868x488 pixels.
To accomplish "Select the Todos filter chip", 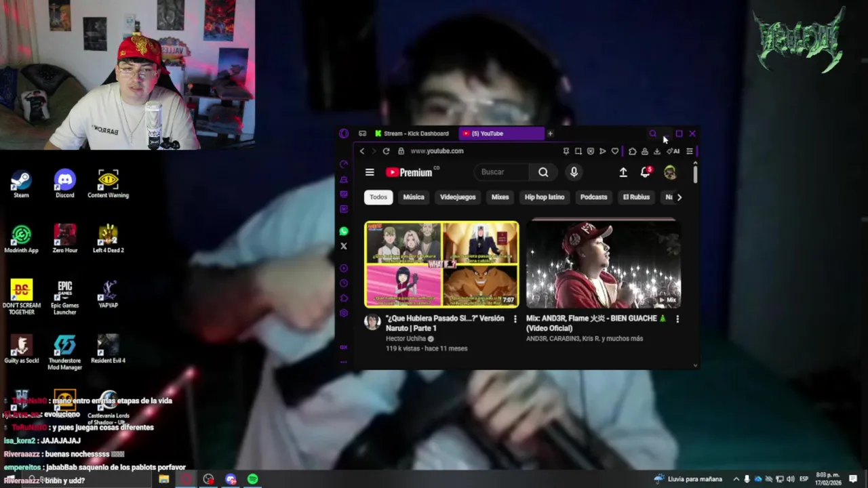I will tap(378, 197).
